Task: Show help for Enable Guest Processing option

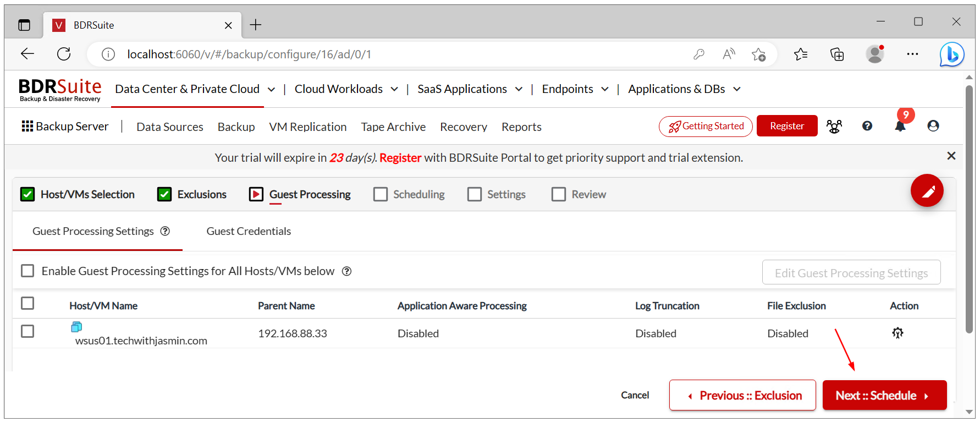Action: [x=346, y=271]
